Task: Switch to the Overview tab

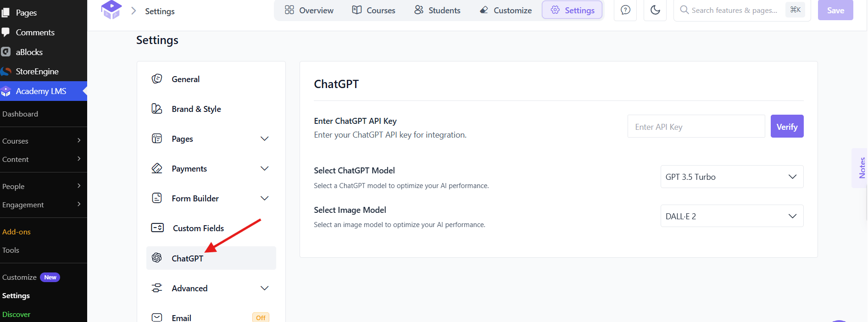Action: click(309, 10)
